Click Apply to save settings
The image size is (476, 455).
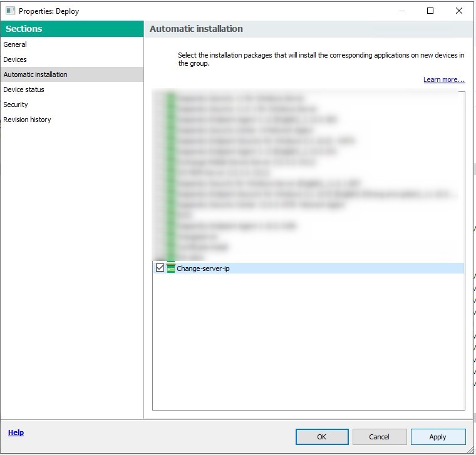pos(438,437)
